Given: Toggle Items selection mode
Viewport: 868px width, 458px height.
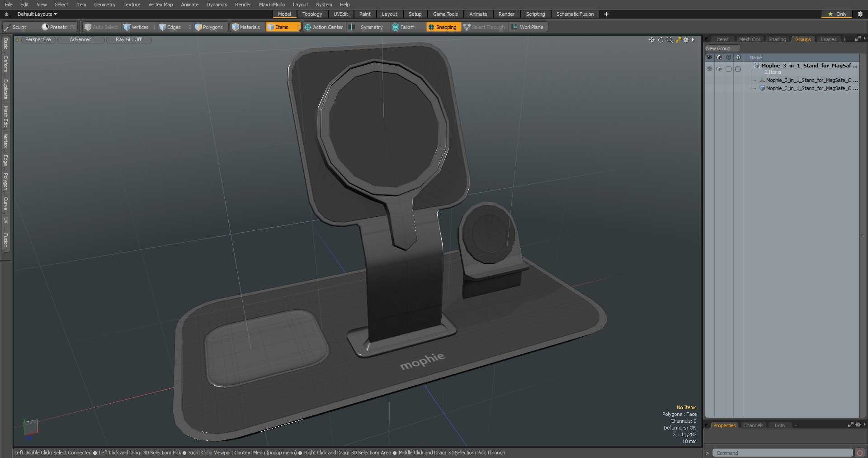Looking at the screenshot, I should tap(283, 27).
